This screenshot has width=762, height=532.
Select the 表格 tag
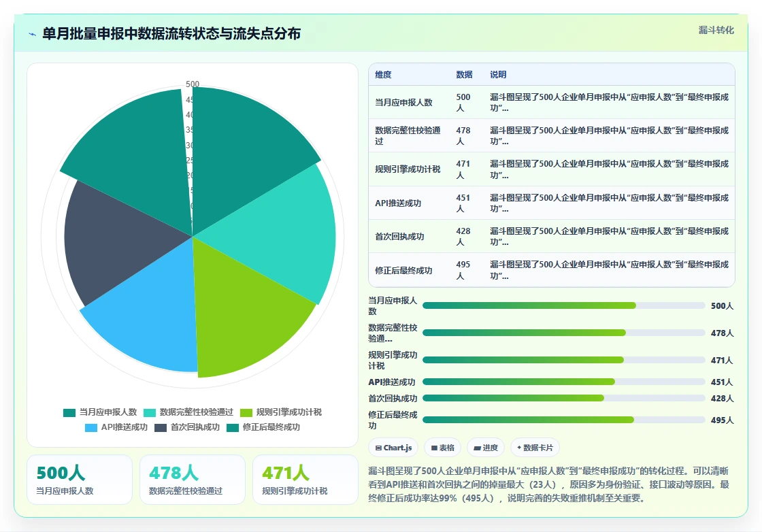(x=443, y=448)
